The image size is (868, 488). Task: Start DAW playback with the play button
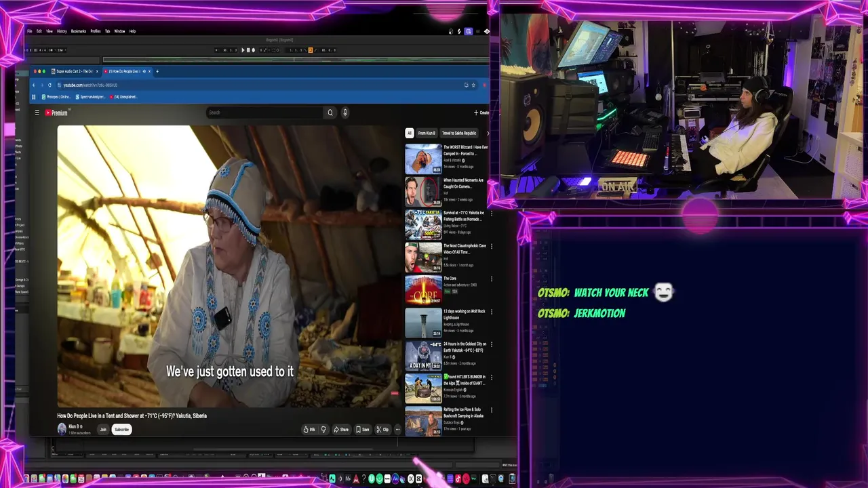(x=243, y=50)
